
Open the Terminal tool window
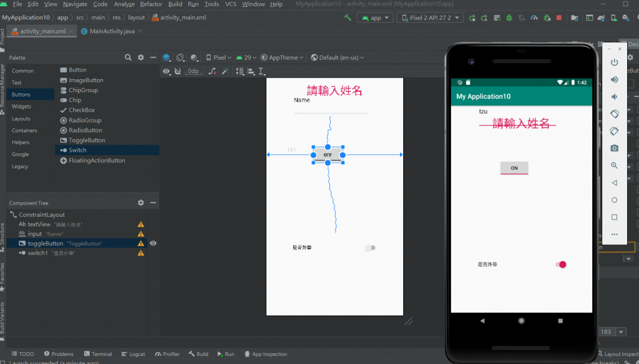click(98, 354)
